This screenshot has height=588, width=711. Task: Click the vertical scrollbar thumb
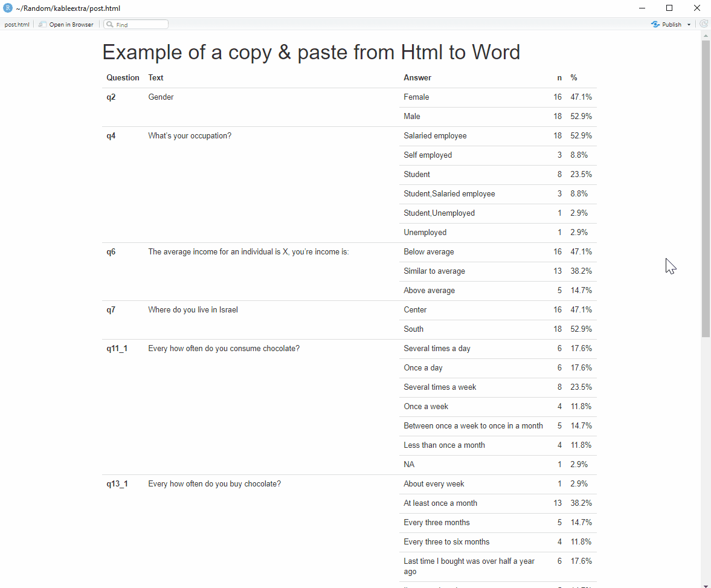(x=706, y=187)
